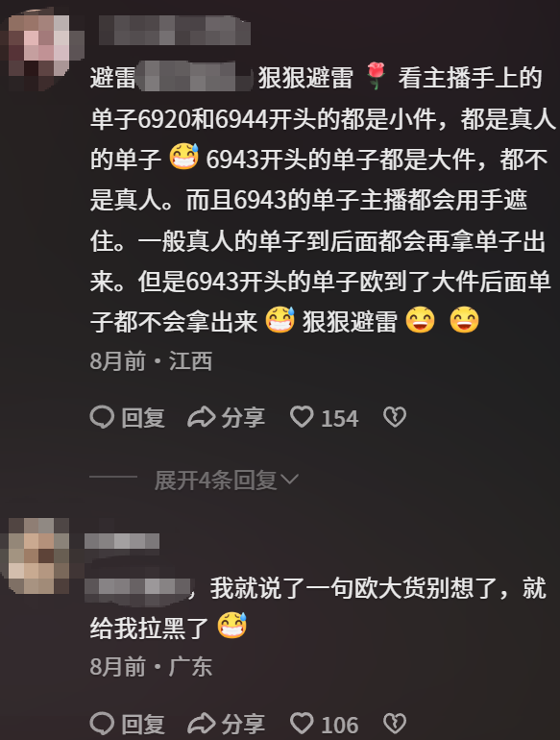Screen dimensions: 560x740
Task: Dislike first comment via broken heart icon
Action: [x=395, y=417]
